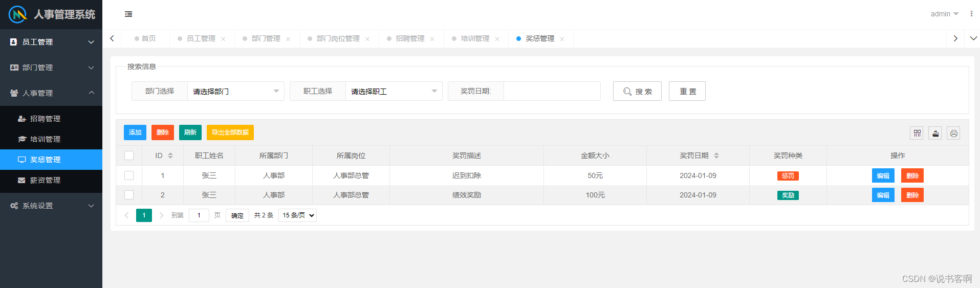The height and width of the screenshot is (288, 980).
Task: Open 招聘管理 in the sidebar
Action: click(51, 119)
